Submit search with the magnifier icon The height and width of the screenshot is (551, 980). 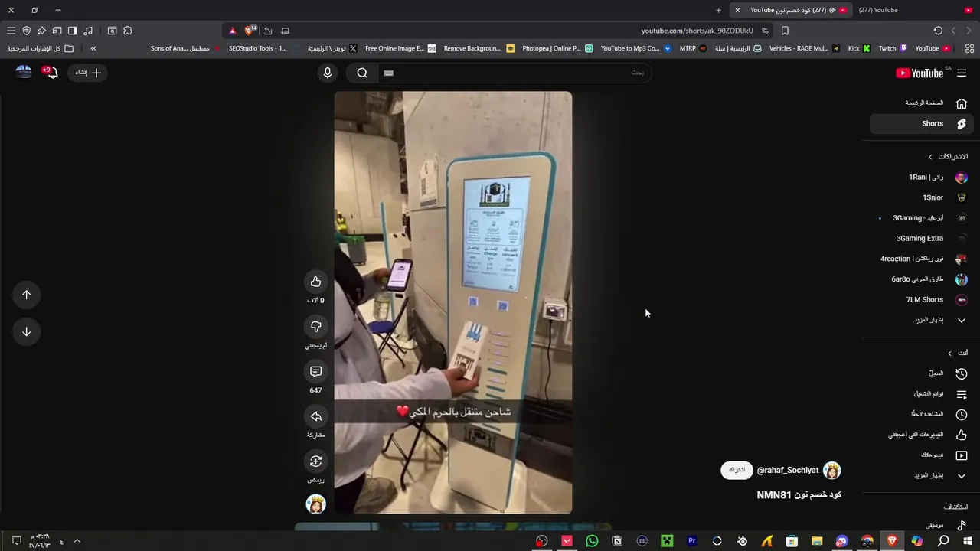(362, 73)
